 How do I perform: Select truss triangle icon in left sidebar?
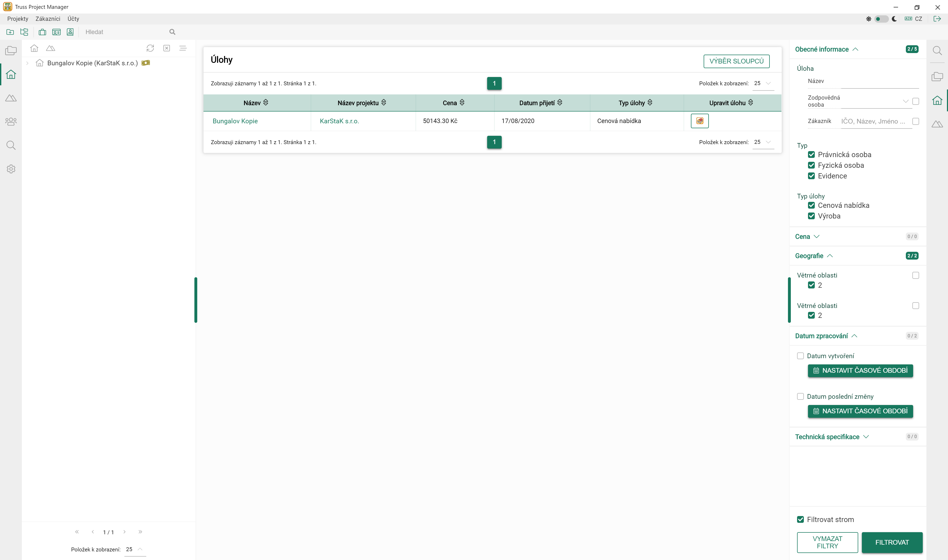11,98
